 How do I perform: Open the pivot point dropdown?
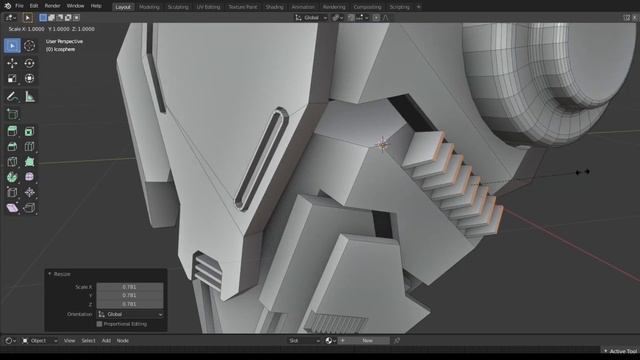tap(337, 18)
